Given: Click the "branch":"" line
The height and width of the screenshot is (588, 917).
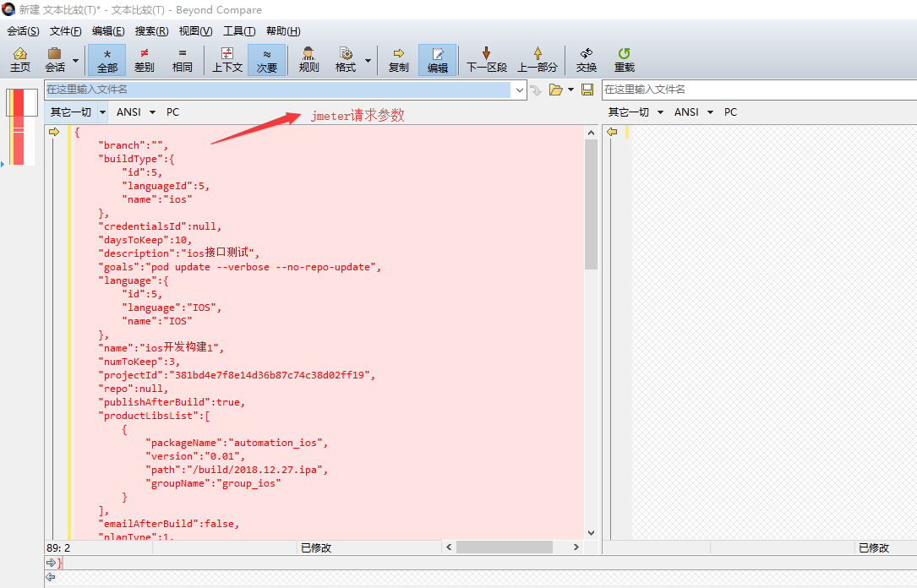Looking at the screenshot, I should click(134, 145).
